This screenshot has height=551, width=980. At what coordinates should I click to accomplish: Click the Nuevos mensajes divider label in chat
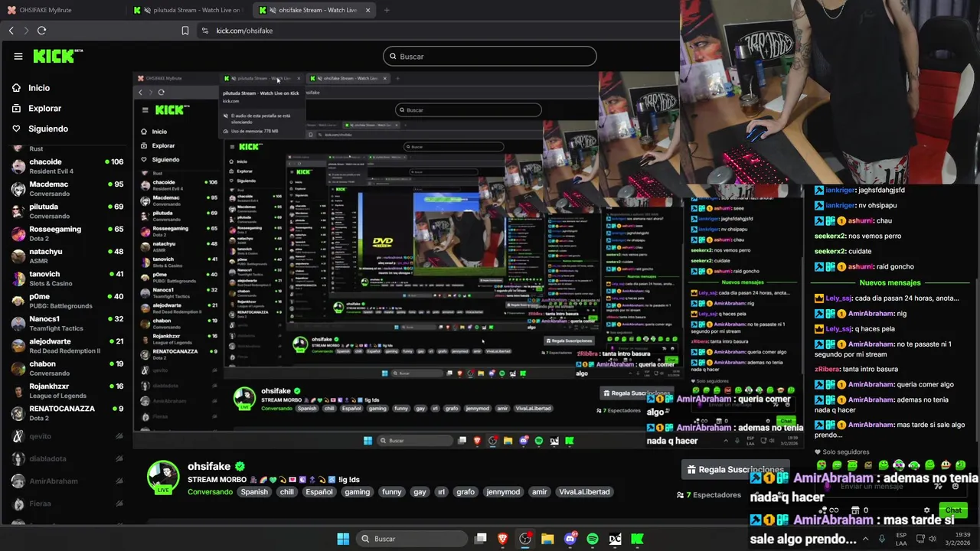(890, 283)
